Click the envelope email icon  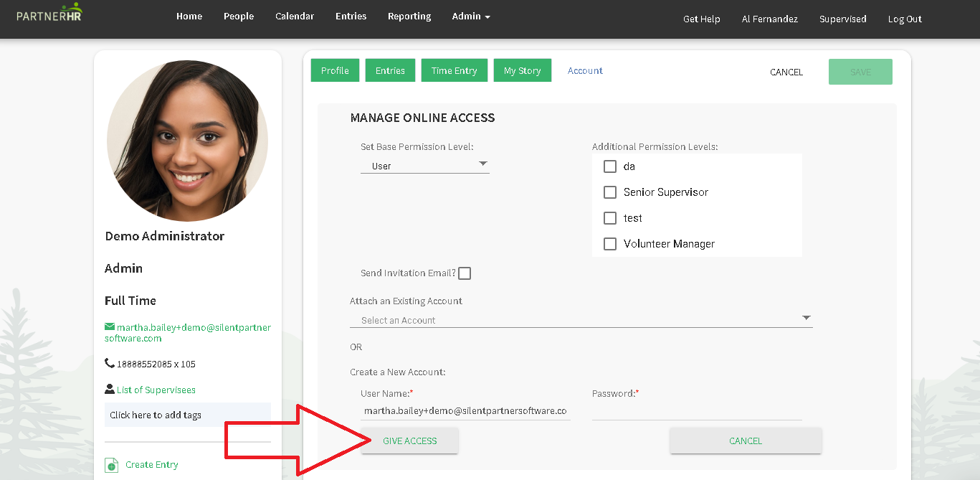point(110,327)
